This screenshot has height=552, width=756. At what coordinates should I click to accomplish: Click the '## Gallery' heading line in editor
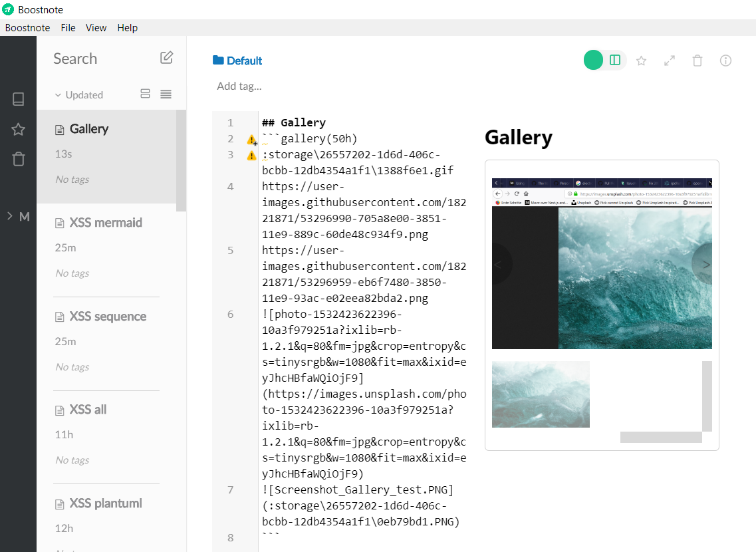(294, 122)
